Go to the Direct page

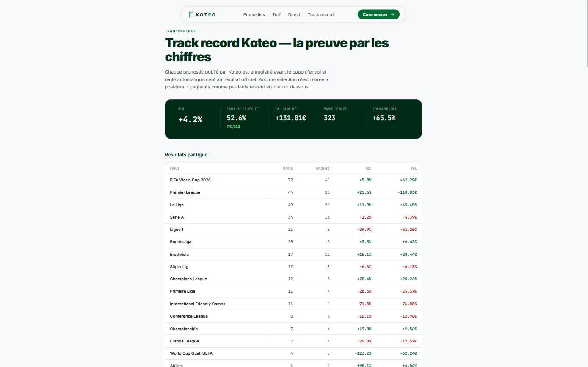coord(294,14)
